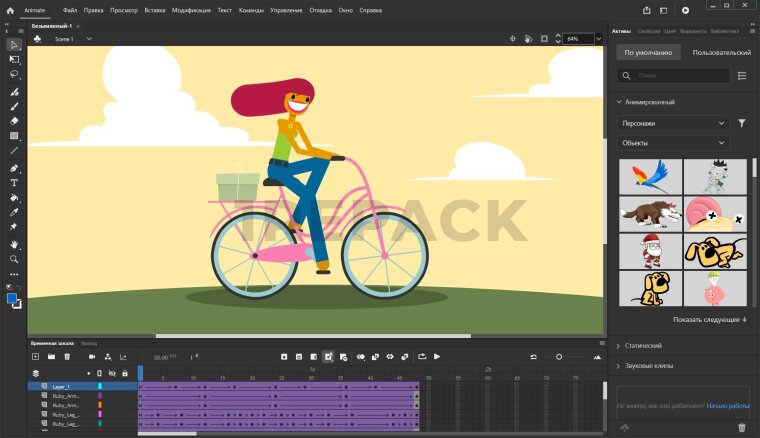Select the Rectangle tool

[x=14, y=135]
